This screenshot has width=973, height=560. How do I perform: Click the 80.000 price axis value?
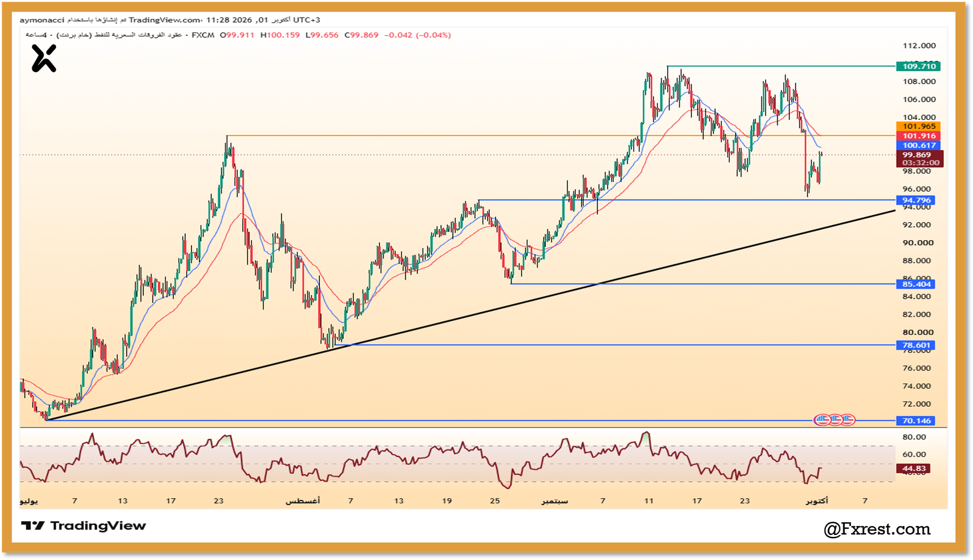coord(918,332)
